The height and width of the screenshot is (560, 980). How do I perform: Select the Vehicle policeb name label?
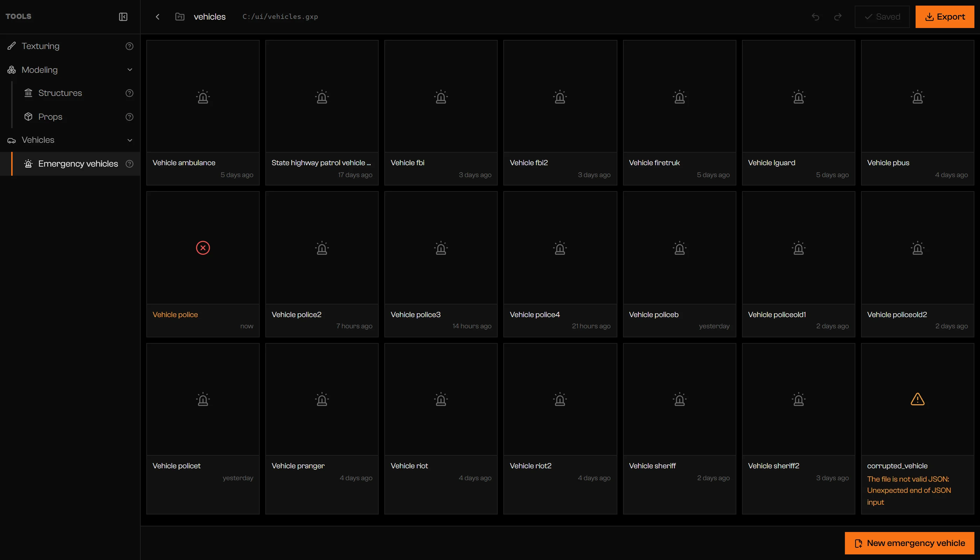pyautogui.click(x=654, y=315)
